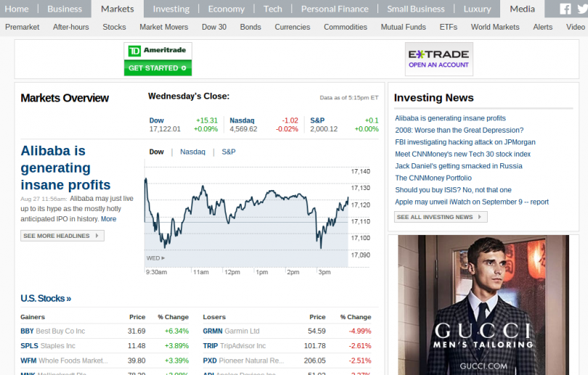
Task: Read 2008: Worse than the Great Depression?
Action: [459, 130]
